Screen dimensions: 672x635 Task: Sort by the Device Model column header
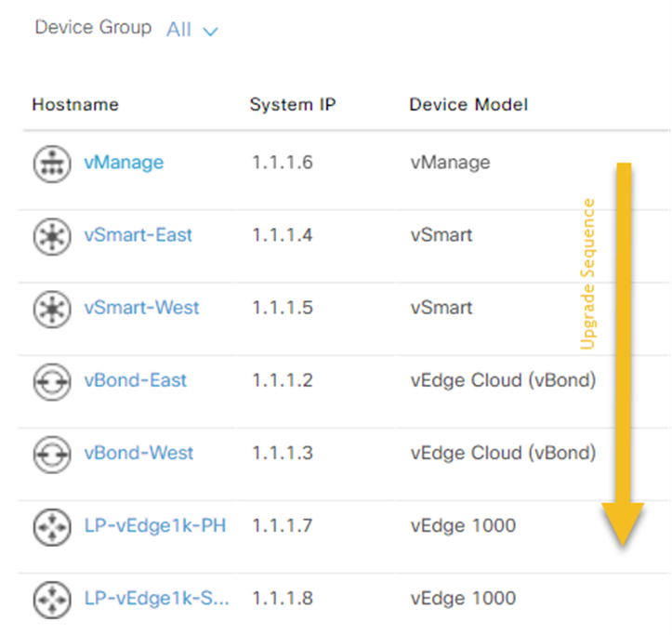pyautogui.click(x=468, y=104)
